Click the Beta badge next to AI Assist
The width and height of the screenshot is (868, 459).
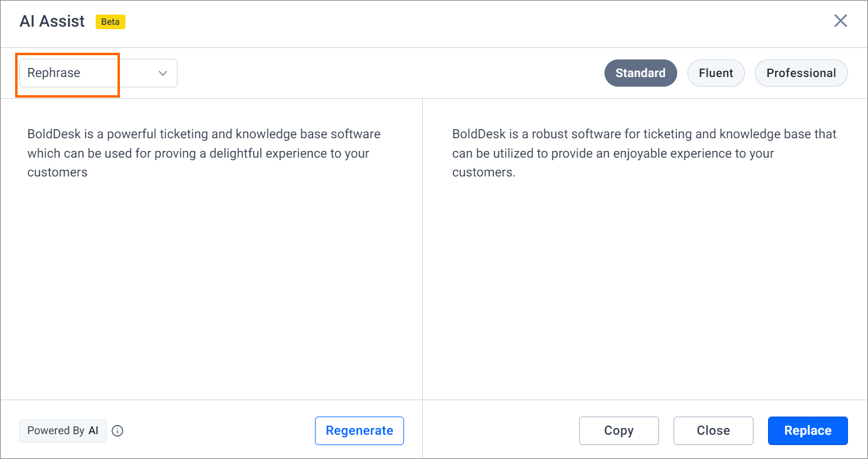coord(110,22)
